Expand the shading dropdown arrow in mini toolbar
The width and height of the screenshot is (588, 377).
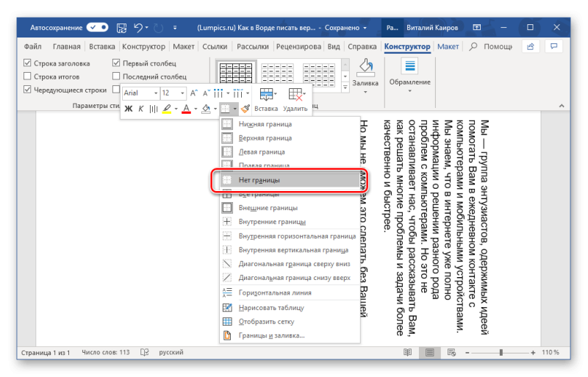coord(215,109)
